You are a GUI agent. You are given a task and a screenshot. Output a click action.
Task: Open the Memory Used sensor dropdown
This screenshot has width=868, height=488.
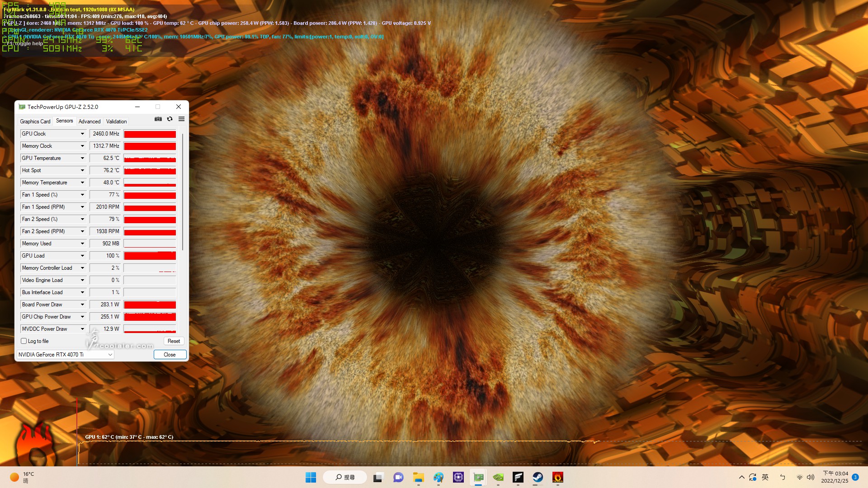pyautogui.click(x=82, y=244)
